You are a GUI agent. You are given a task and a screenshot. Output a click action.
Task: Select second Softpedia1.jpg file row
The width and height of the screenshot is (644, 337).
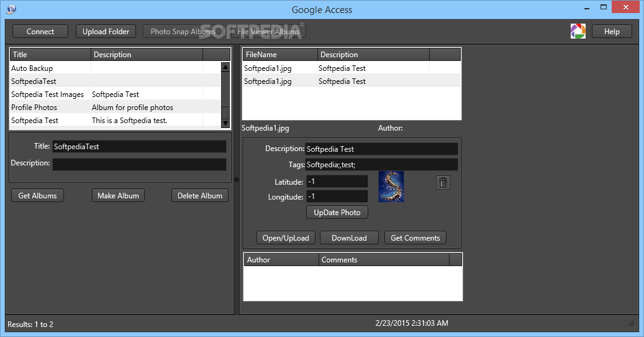pos(352,81)
